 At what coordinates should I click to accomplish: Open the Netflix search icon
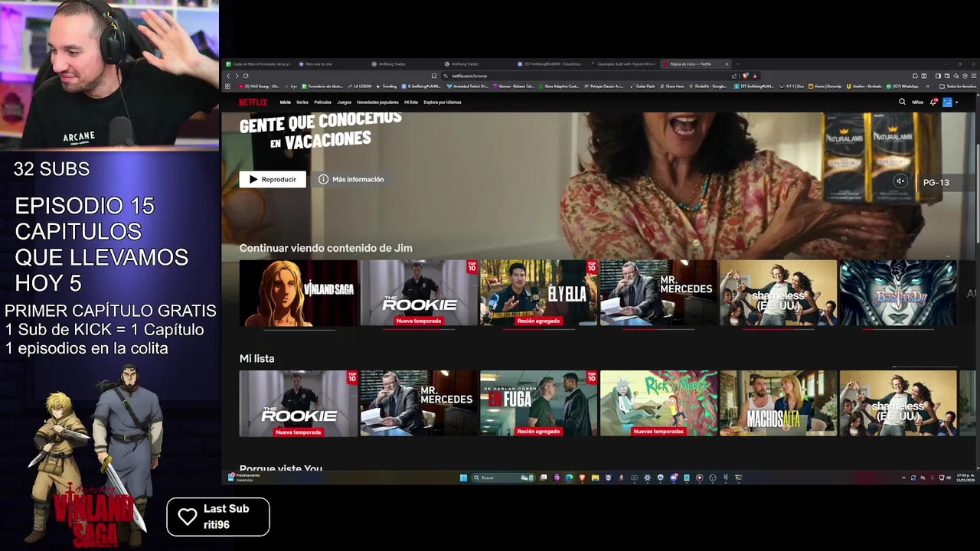click(x=902, y=102)
